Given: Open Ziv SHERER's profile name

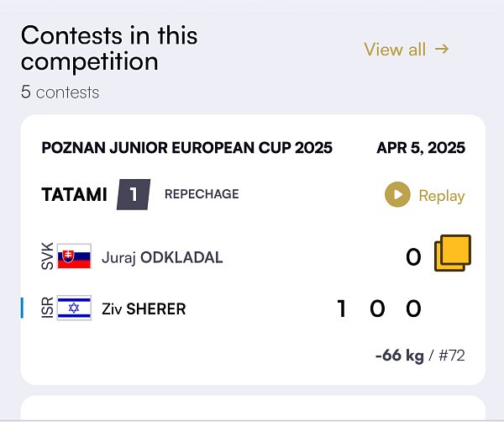Looking at the screenshot, I should coord(144,309).
